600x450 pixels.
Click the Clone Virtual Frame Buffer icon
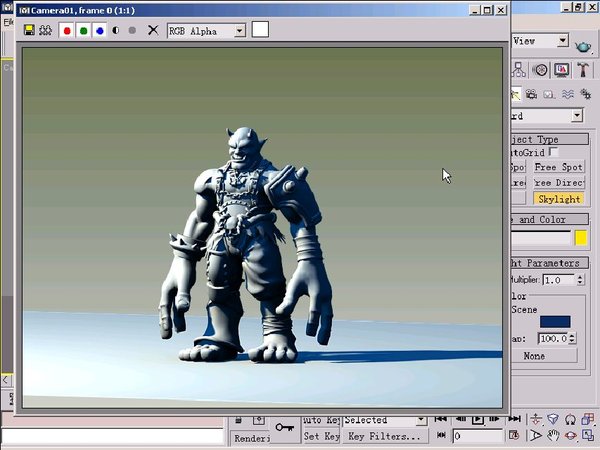[45, 30]
